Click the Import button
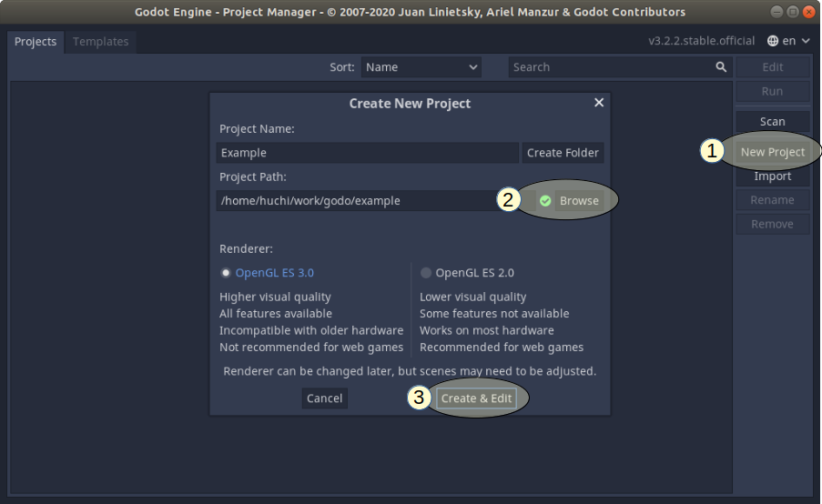The width and height of the screenshot is (822, 504). [x=772, y=176]
